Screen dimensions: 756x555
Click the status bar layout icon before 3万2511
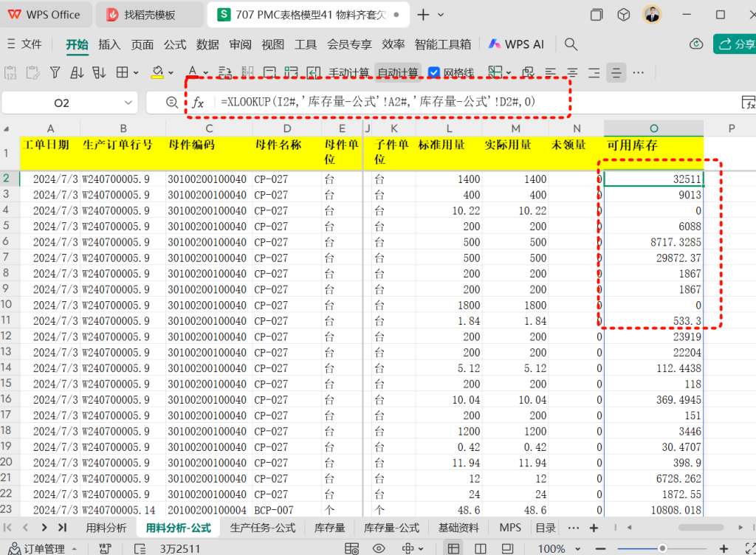click(140, 548)
